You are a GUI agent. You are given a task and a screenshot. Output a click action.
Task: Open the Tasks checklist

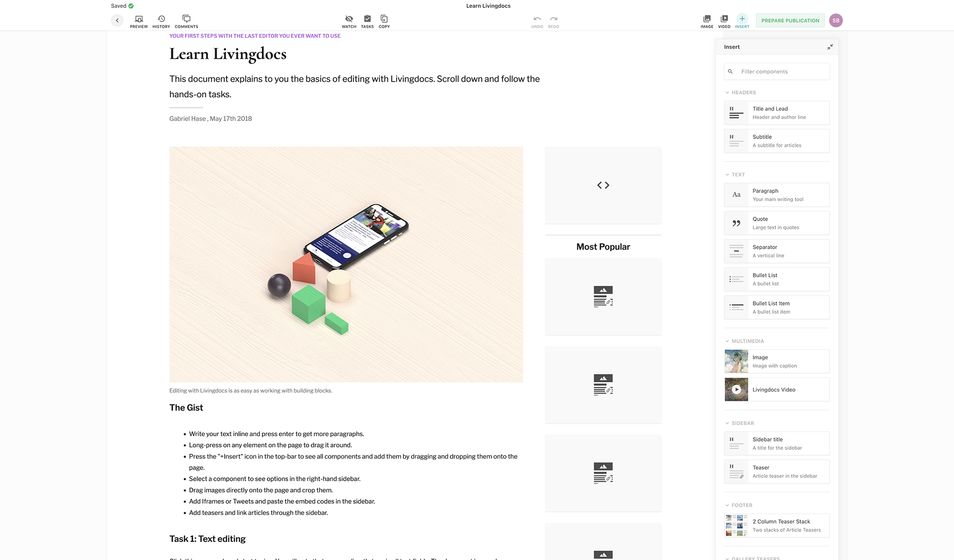click(x=367, y=21)
